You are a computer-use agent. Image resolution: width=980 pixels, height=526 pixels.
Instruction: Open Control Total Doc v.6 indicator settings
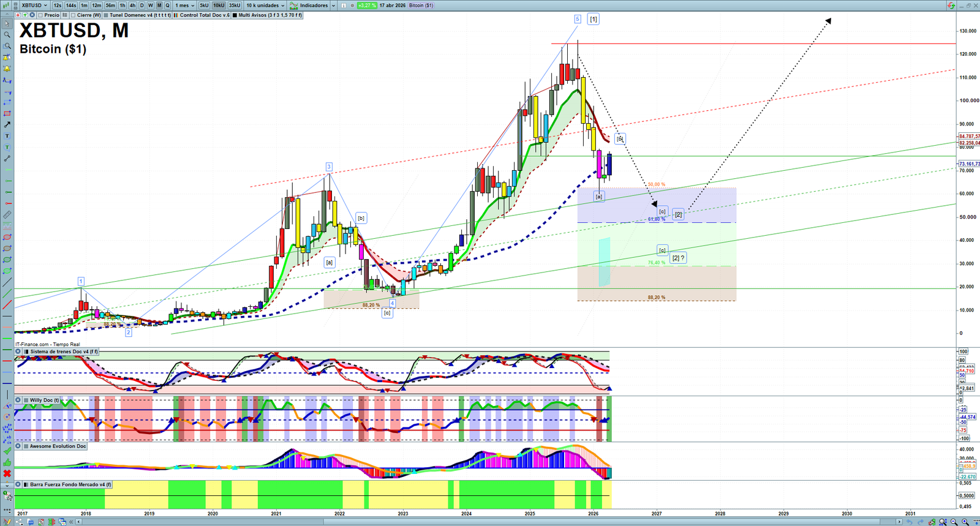(205, 15)
